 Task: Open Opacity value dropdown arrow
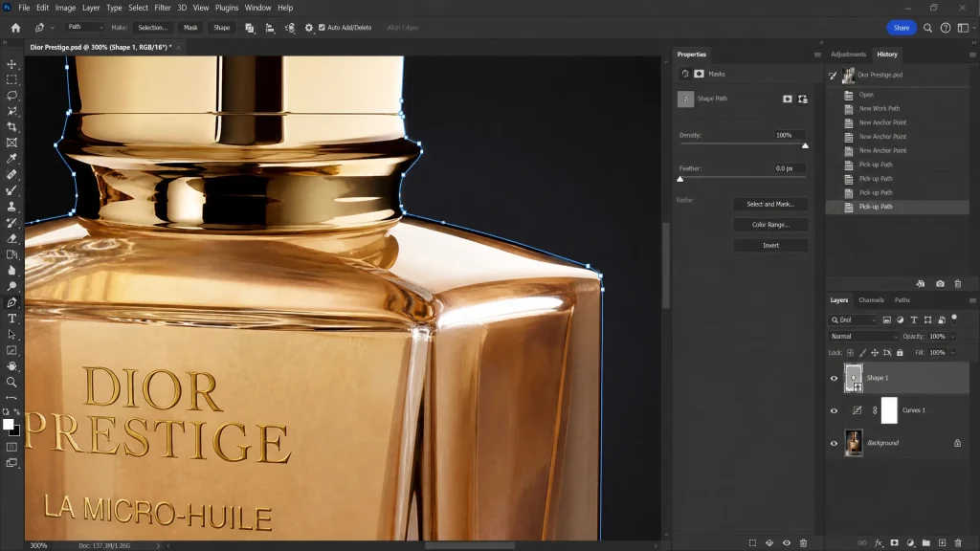coord(953,336)
